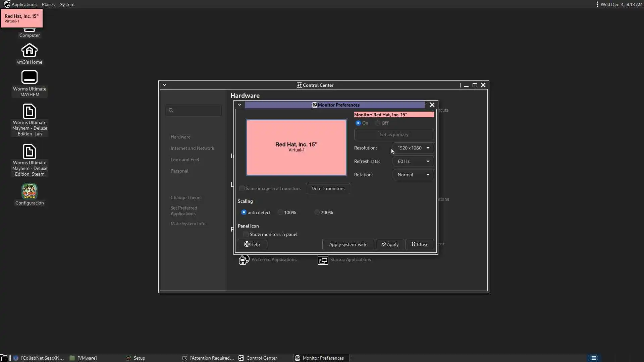The width and height of the screenshot is (644, 362).
Task: Open the System menu
Action: click(67, 4)
